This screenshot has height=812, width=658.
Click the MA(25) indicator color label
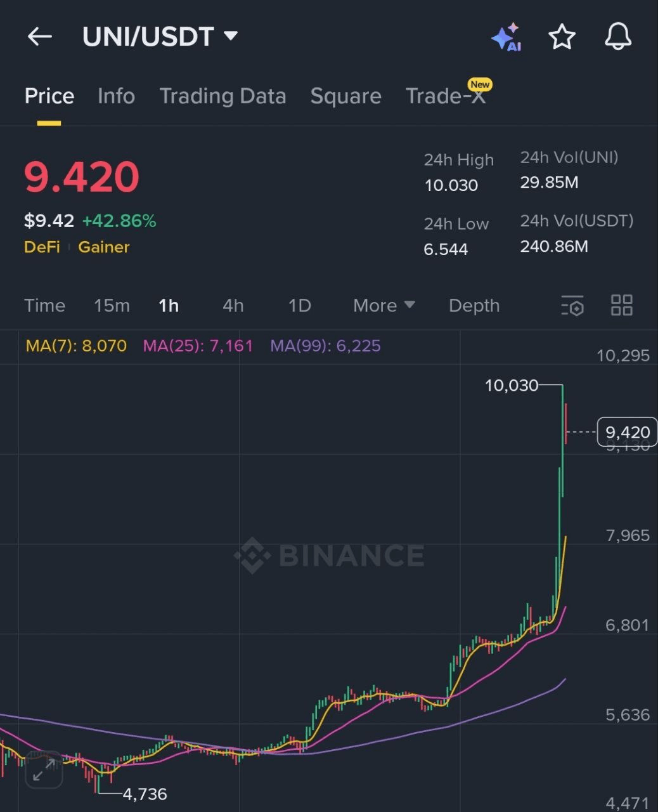pyautogui.click(x=197, y=346)
